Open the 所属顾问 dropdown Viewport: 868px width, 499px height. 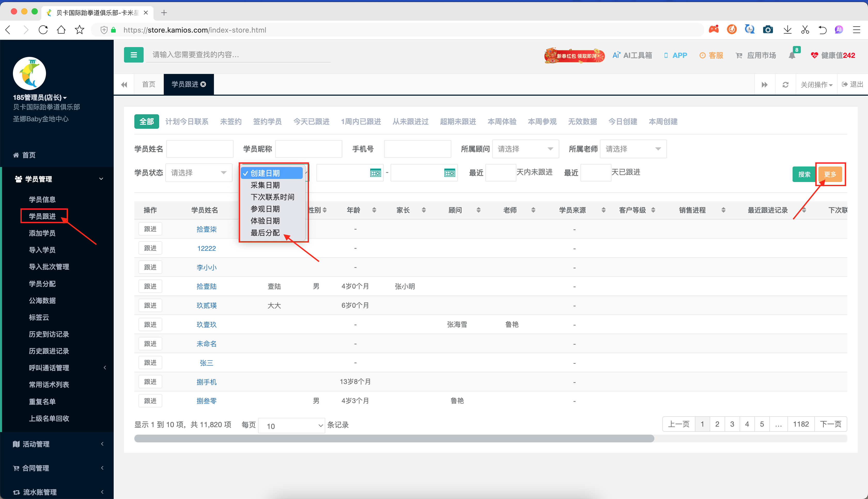click(x=525, y=149)
